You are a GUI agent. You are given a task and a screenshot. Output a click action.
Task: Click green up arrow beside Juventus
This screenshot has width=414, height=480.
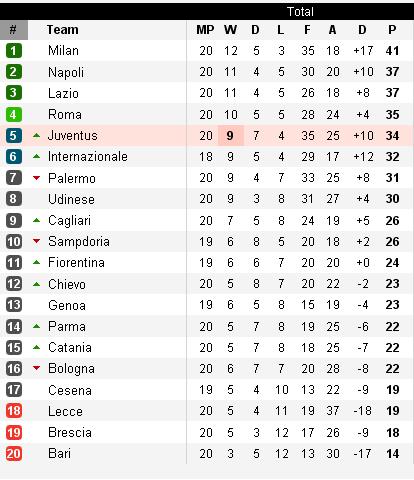(x=37, y=135)
